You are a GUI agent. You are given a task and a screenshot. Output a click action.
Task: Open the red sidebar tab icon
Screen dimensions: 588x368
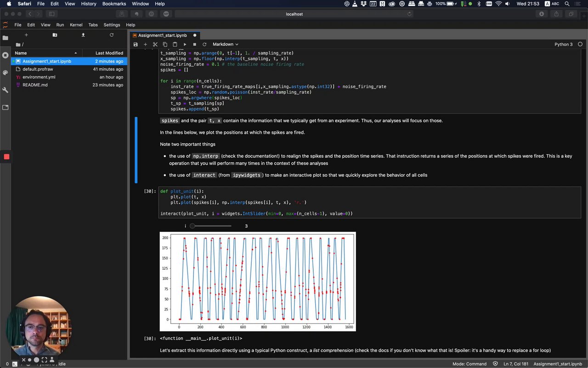pos(6,157)
